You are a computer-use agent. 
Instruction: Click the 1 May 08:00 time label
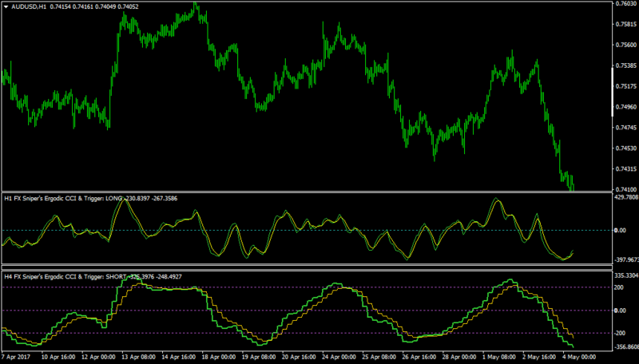click(x=499, y=357)
